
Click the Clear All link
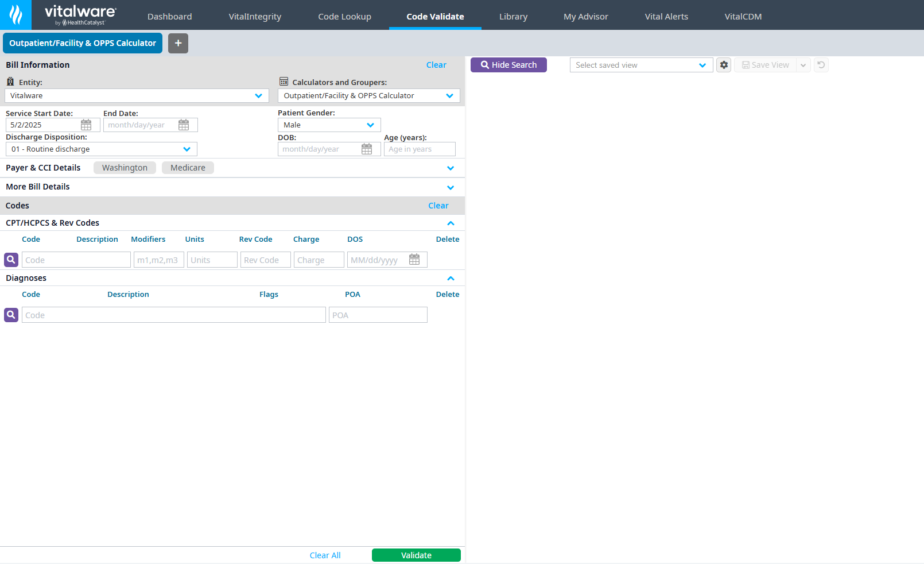point(325,555)
